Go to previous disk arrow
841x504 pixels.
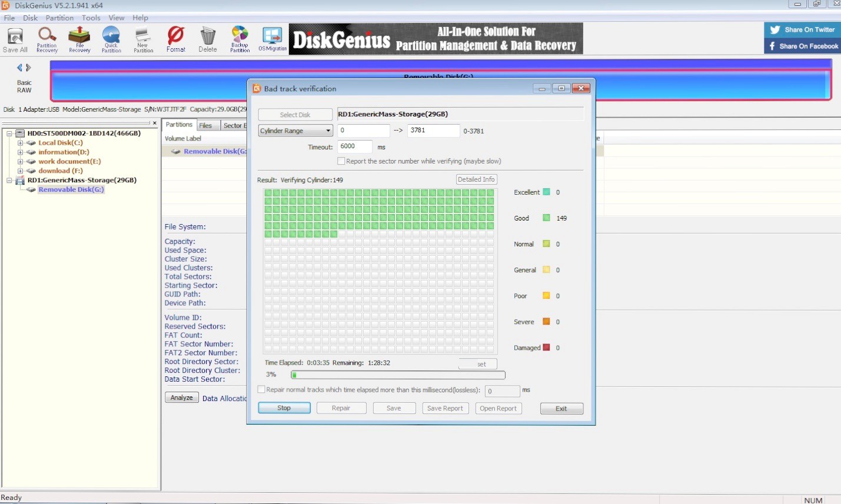(x=19, y=68)
